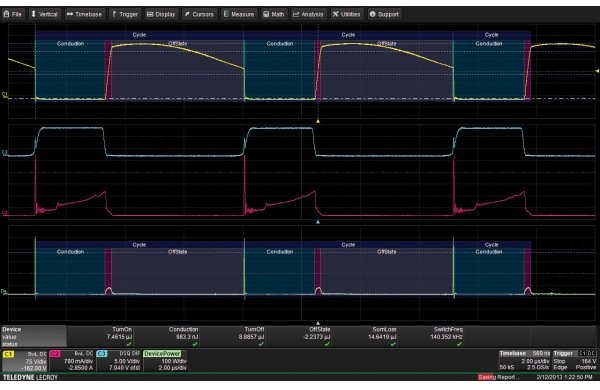The width and height of the screenshot is (600, 390).
Task: Open the Timebase descriptor box
Action: (x=524, y=361)
